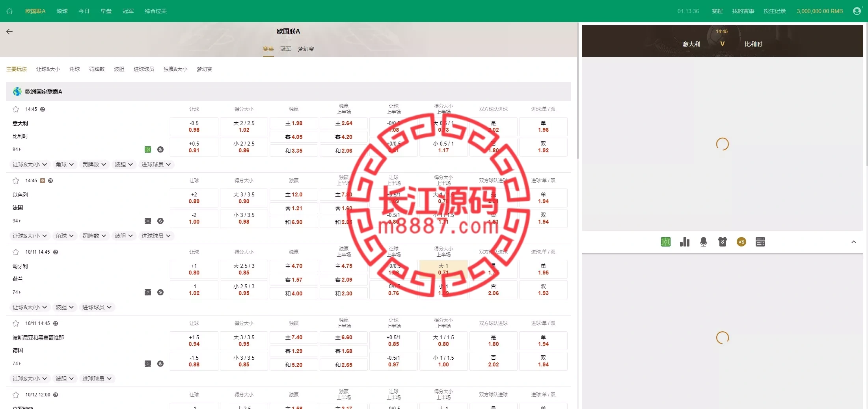The image size is (868, 409).
Task: Click the clock icon beside 10/12 12:00
Action: [56, 395]
